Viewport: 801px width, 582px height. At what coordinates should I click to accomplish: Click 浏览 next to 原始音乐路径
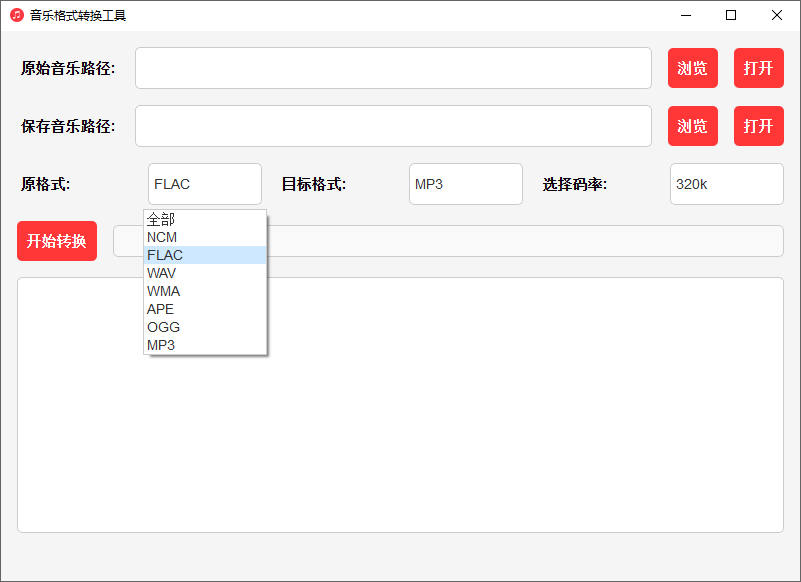pyautogui.click(x=692, y=68)
